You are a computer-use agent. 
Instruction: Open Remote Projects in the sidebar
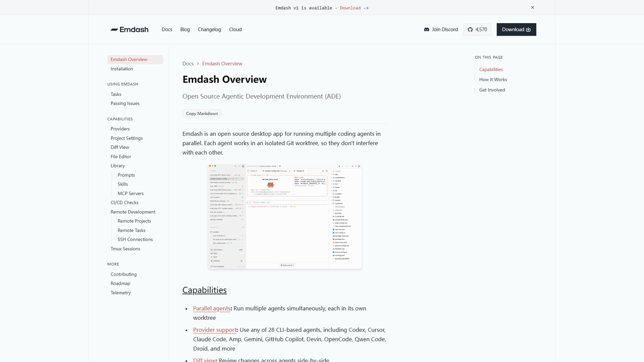tap(134, 221)
